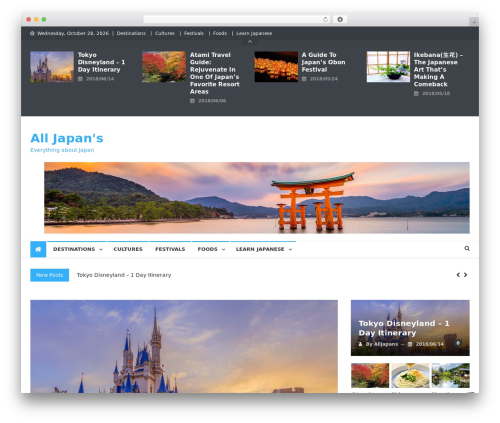Click the garden pond thumbnail in sidebar
This screenshot has width=500, height=423.
[451, 375]
